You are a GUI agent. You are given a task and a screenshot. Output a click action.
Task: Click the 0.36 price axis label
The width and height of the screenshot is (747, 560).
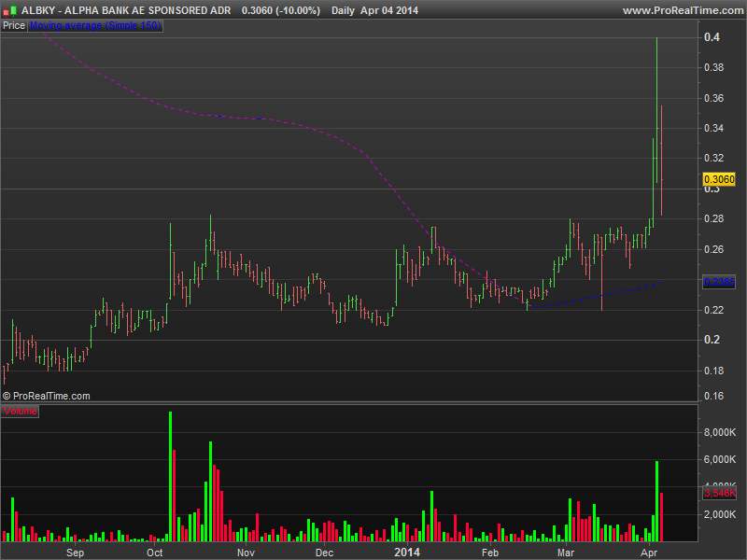(x=713, y=98)
